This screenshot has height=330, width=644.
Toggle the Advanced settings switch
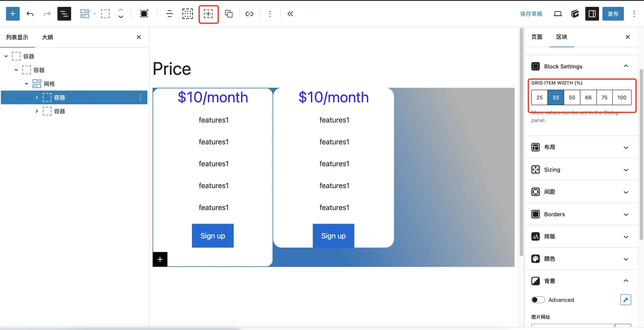coord(538,300)
